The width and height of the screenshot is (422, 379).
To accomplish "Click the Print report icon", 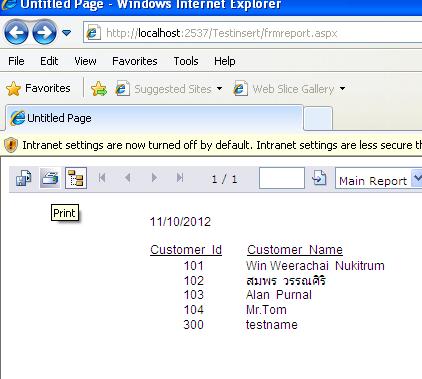I will [50, 178].
